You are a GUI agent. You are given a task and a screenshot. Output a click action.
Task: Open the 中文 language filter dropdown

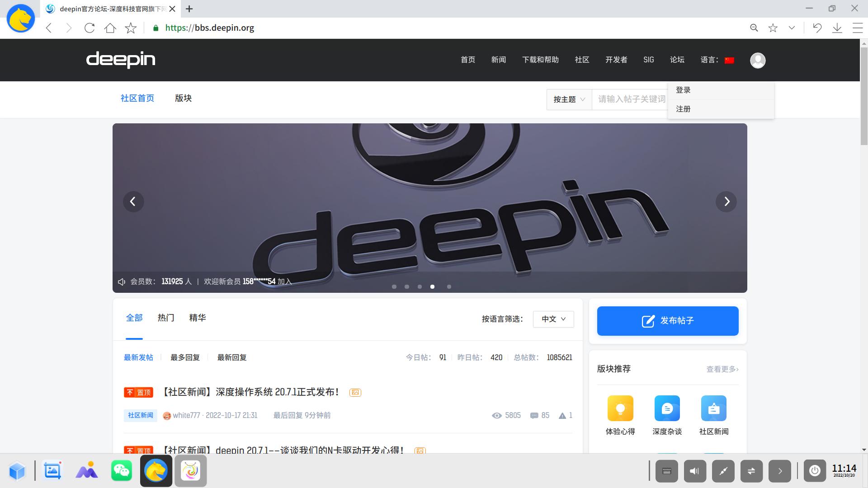(553, 319)
